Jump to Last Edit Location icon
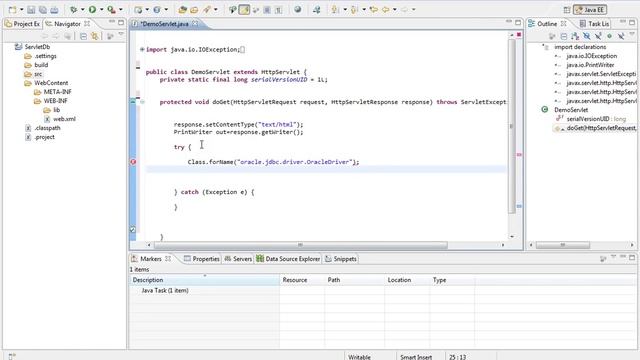 click(x=373, y=9)
